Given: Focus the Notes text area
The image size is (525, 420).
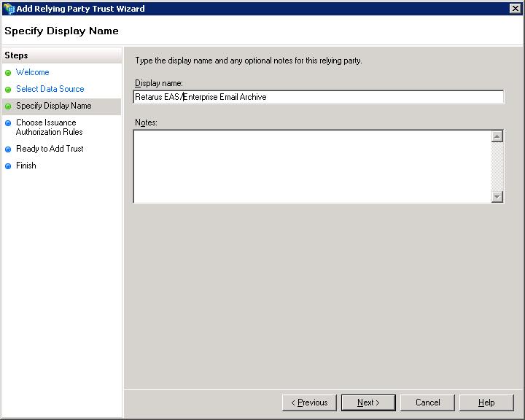Looking at the screenshot, I should (312, 166).
